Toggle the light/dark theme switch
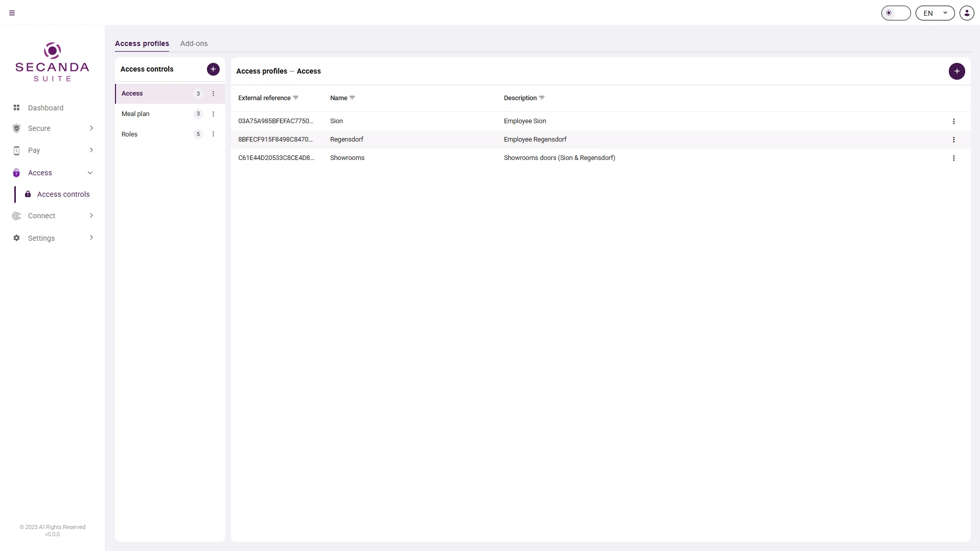Screen dimensions: 980x551 [896, 13]
